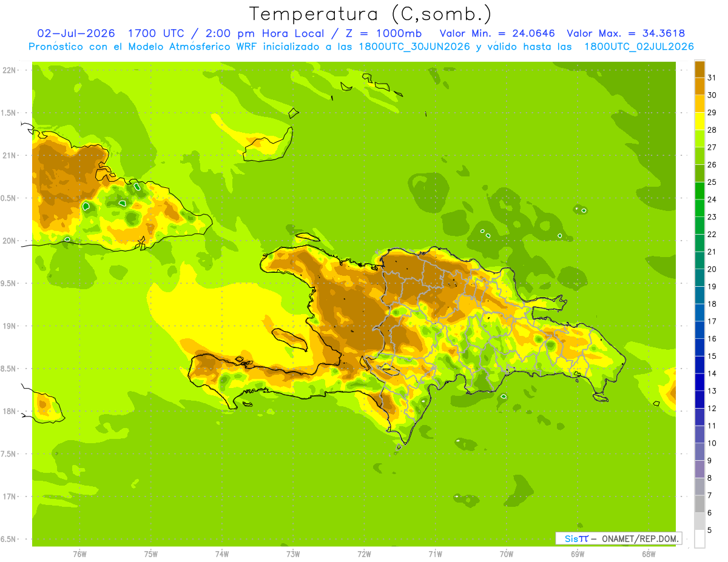Click the "22" colorbar scale label
Image resolution: width=728 pixels, height=562 pixels.
[x=712, y=234]
